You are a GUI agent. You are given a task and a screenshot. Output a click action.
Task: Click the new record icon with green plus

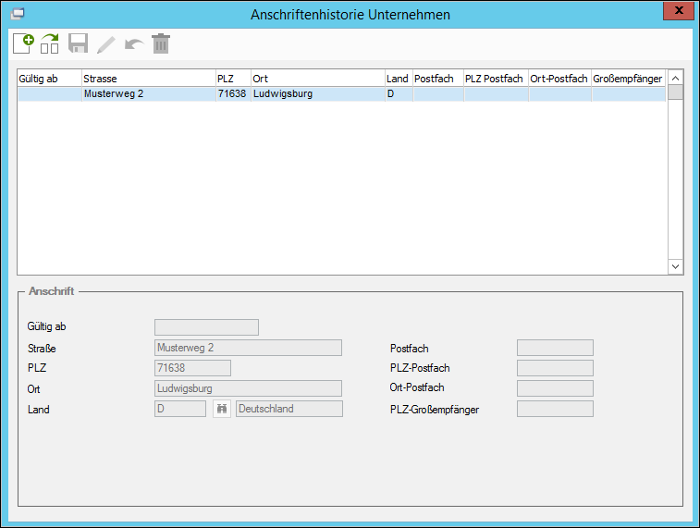[x=23, y=44]
